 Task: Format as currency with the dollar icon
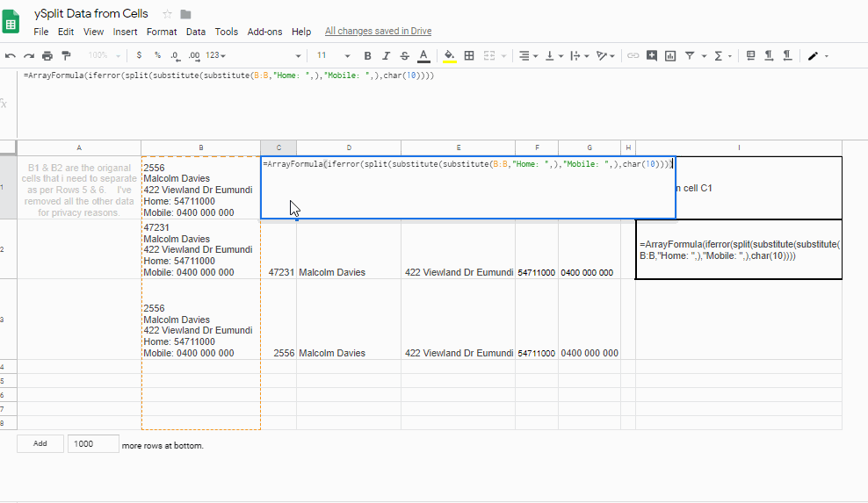(x=139, y=55)
